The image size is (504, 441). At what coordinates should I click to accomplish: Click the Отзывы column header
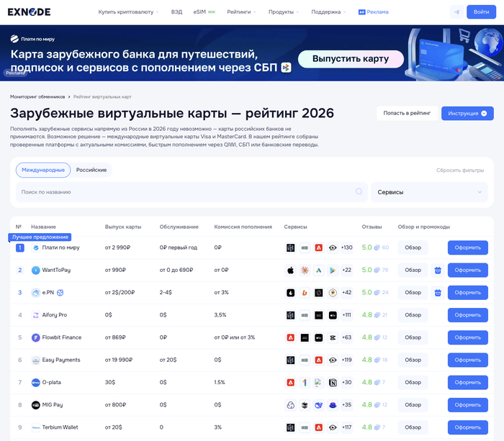(372, 227)
